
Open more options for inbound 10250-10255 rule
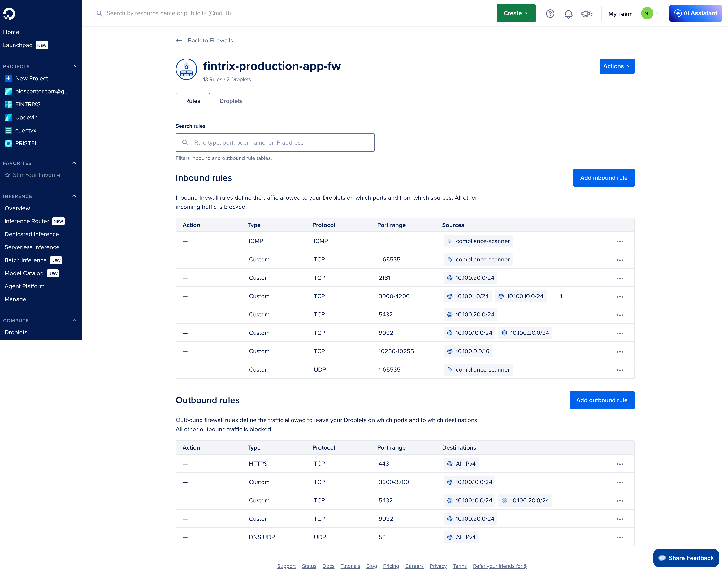(x=620, y=352)
